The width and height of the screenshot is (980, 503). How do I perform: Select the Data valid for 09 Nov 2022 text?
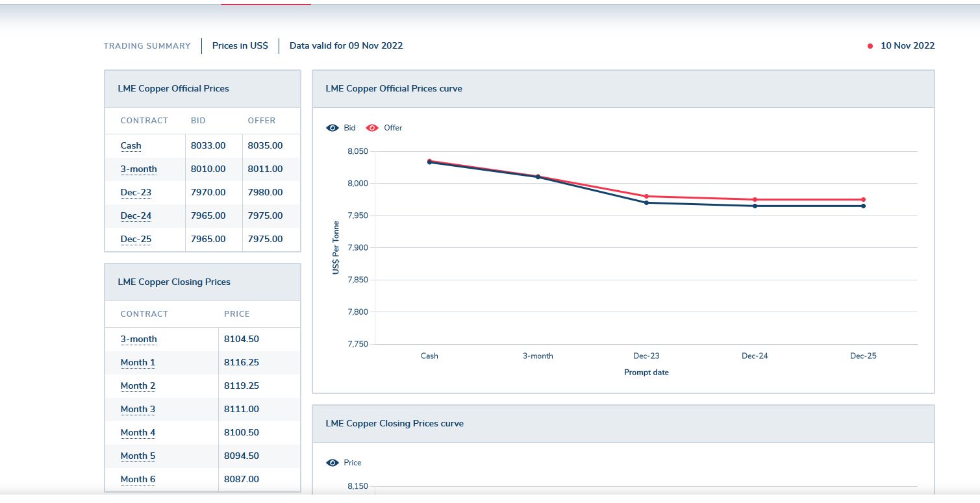point(346,46)
